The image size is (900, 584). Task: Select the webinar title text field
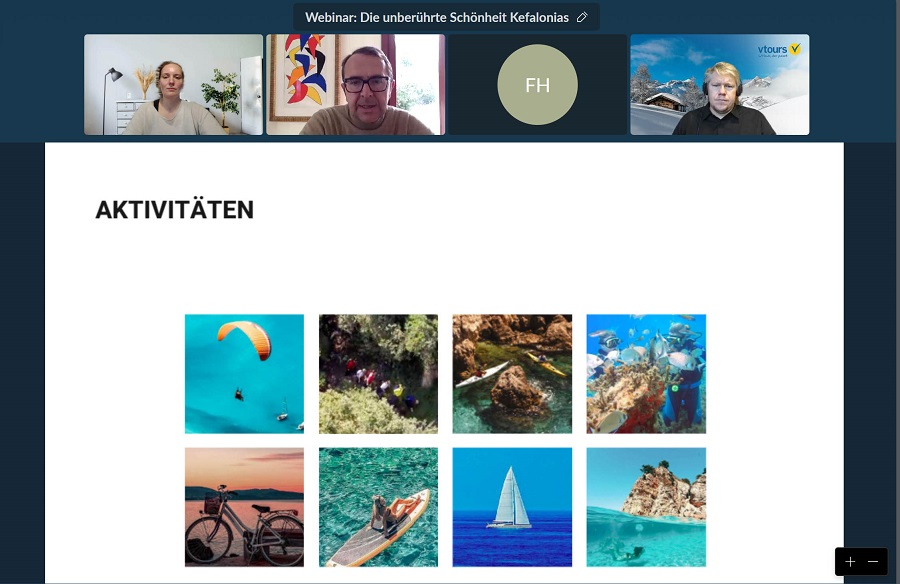pyautogui.click(x=436, y=17)
